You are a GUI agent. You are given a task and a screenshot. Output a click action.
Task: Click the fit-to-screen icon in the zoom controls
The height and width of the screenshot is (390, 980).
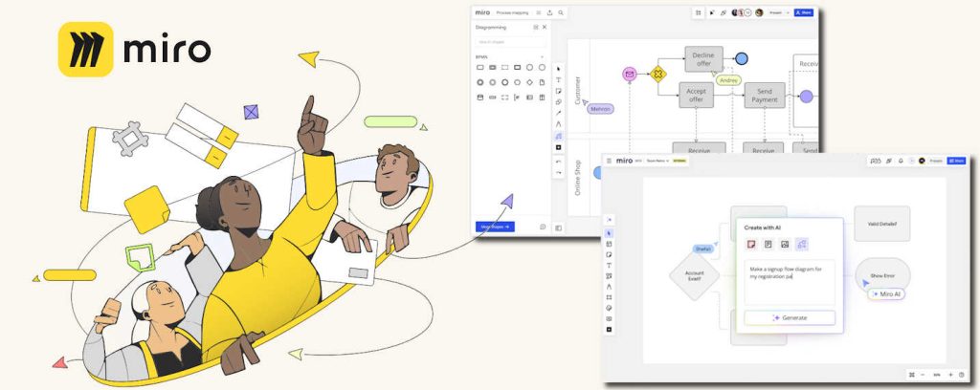point(912,375)
